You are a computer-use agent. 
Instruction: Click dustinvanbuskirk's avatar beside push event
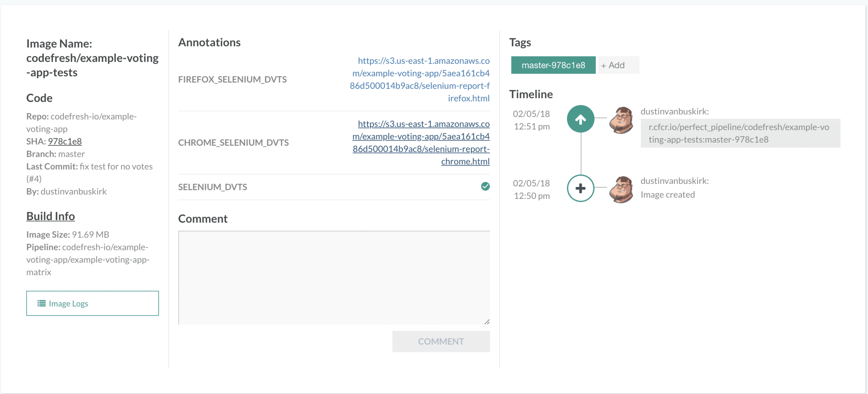[x=621, y=120]
